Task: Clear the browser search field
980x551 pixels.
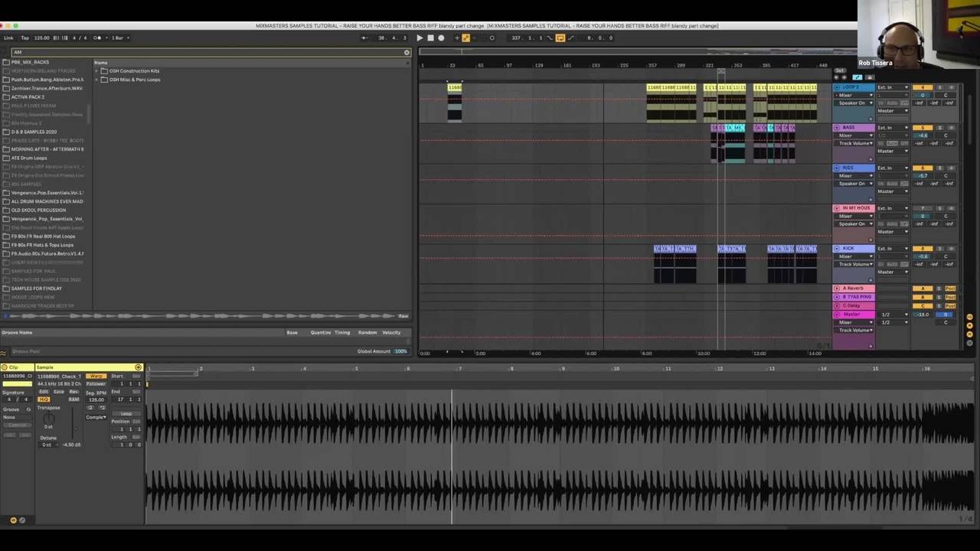Action: (x=407, y=52)
